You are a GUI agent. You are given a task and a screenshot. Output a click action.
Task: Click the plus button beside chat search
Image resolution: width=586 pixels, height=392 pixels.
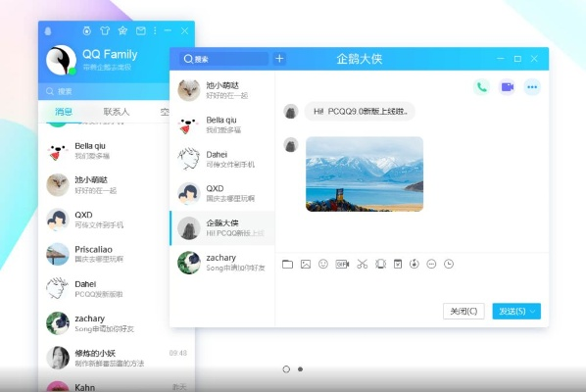coord(279,59)
